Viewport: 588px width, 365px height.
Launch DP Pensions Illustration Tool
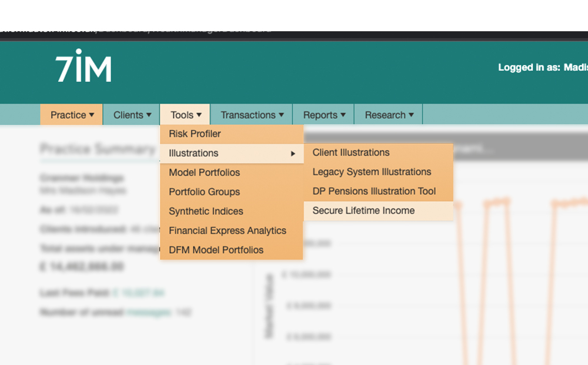(378, 191)
